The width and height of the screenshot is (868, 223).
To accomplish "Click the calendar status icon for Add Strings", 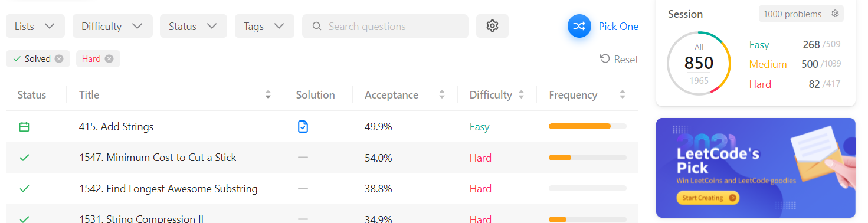I will click(x=24, y=126).
